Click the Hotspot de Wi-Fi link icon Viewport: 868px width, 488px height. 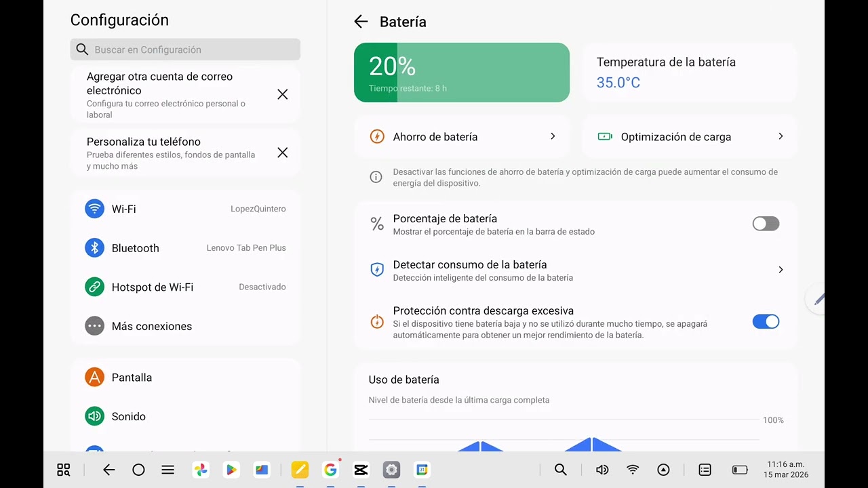point(94,287)
